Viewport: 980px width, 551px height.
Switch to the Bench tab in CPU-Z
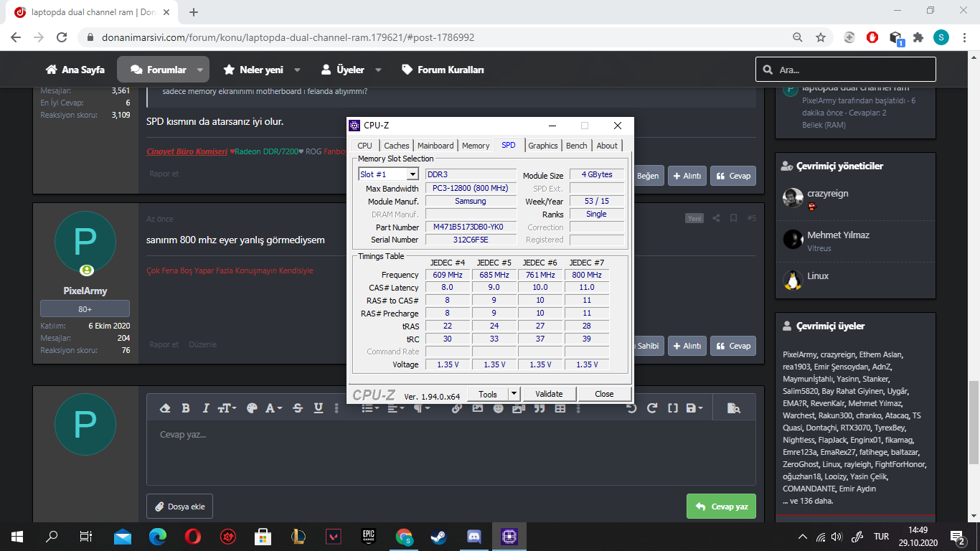tap(577, 146)
